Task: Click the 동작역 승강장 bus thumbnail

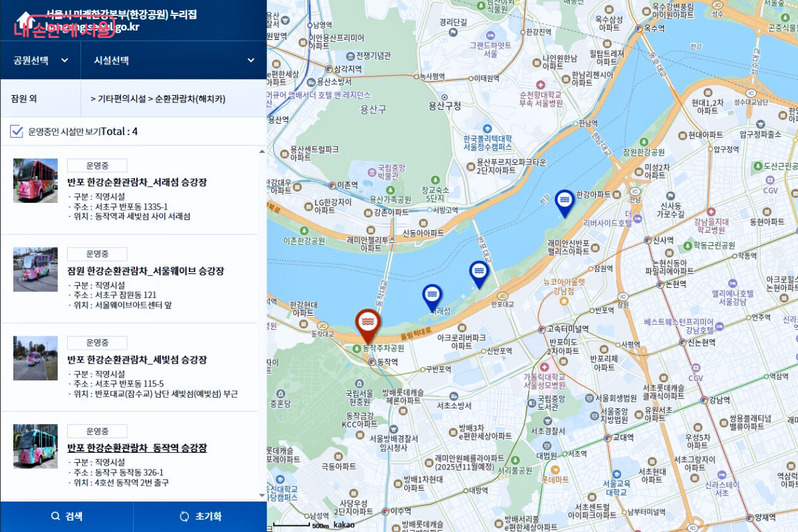Action: (x=35, y=446)
